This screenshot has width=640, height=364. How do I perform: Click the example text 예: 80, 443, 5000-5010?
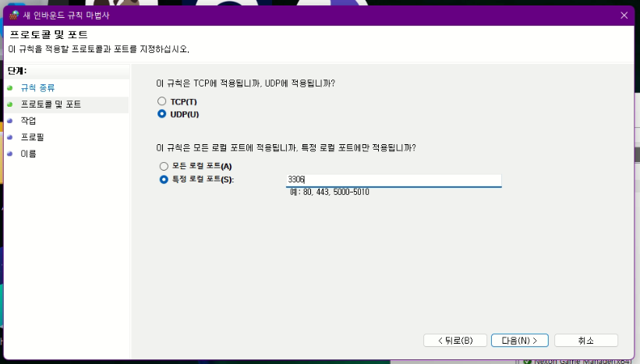click(x=330, y=192)
